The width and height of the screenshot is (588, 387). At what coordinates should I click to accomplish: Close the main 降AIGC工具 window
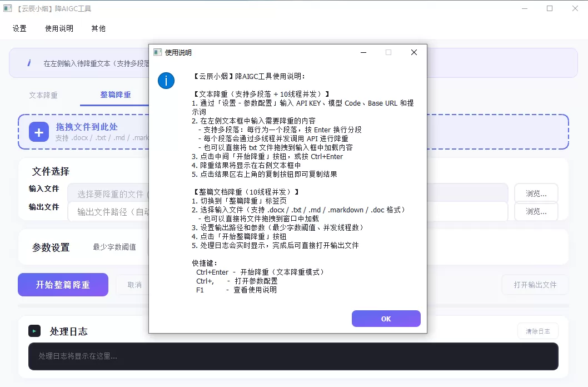tap(575, 8)
